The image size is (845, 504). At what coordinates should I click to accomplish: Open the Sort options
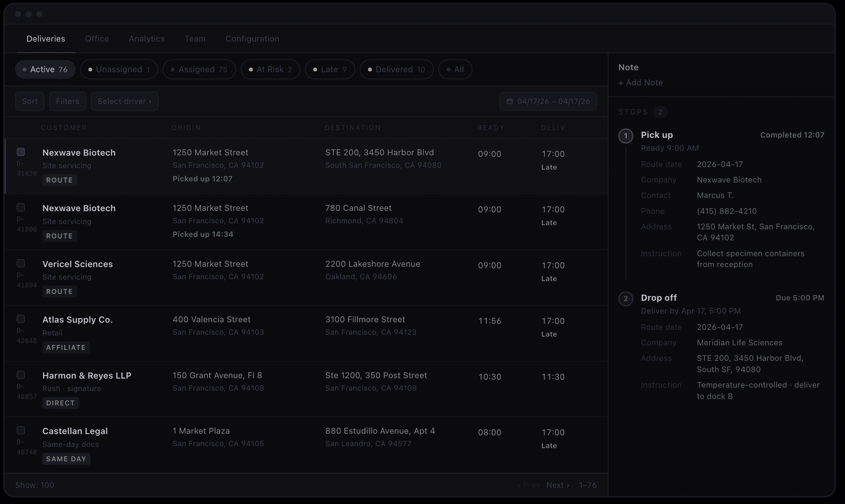click(29, 101)
